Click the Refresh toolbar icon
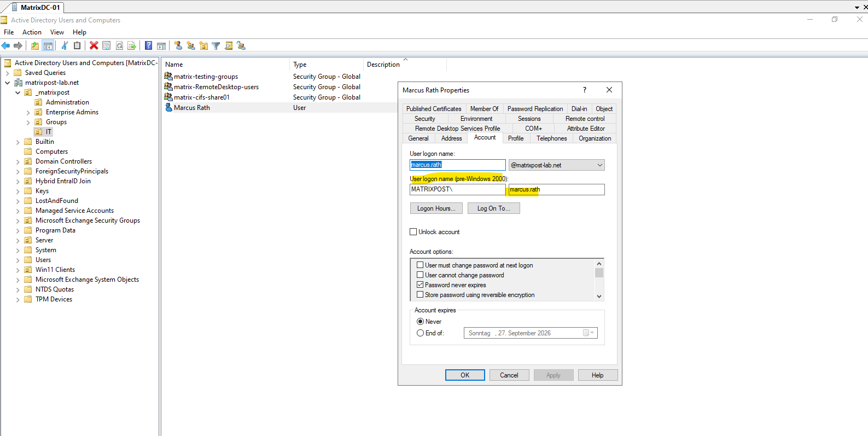This screenshot has width=868, height=436. [119, 46]
